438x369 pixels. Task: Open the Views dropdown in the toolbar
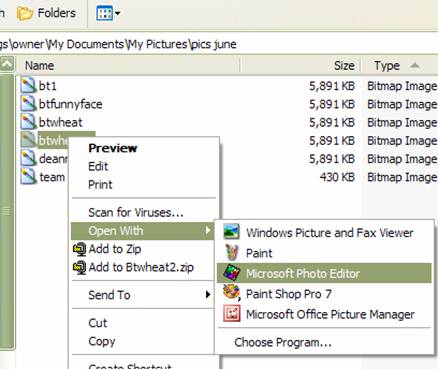(x=108, y=14)
